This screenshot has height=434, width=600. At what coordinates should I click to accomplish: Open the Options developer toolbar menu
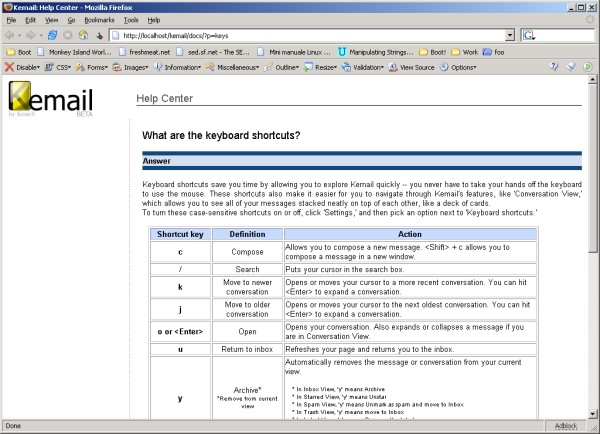click(x=458, y=67)
